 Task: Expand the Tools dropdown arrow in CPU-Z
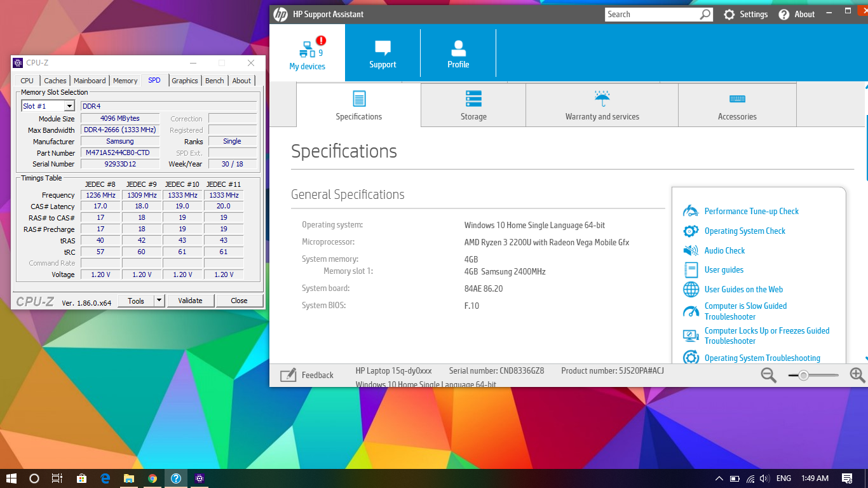(159, 301)
